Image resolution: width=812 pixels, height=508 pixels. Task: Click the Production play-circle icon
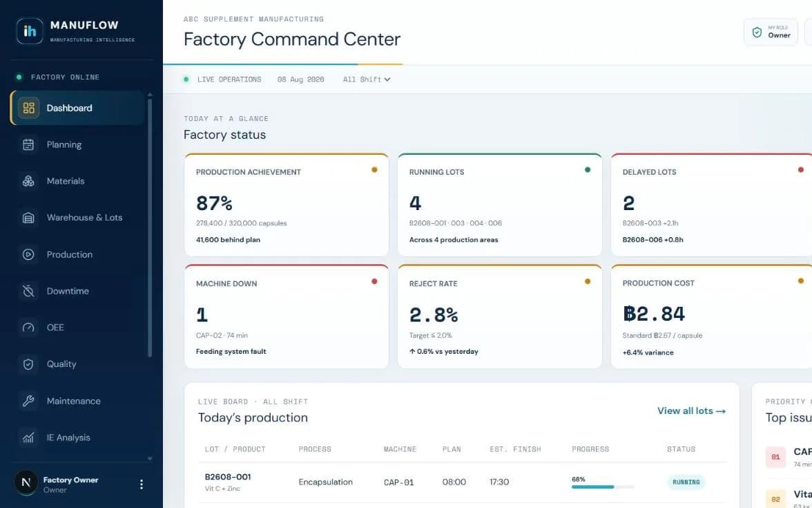tap(28, 254)
